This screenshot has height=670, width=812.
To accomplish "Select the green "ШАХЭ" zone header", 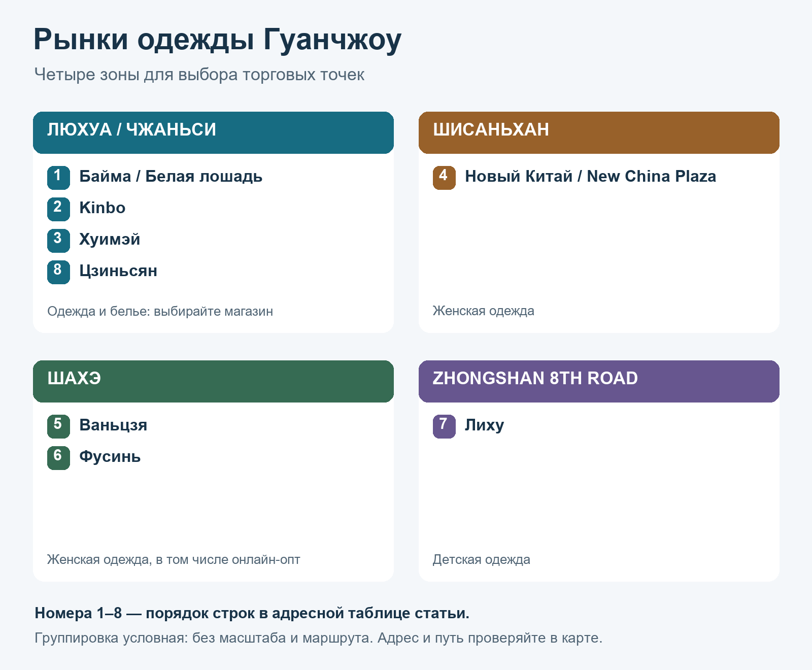I will [213, 381].
